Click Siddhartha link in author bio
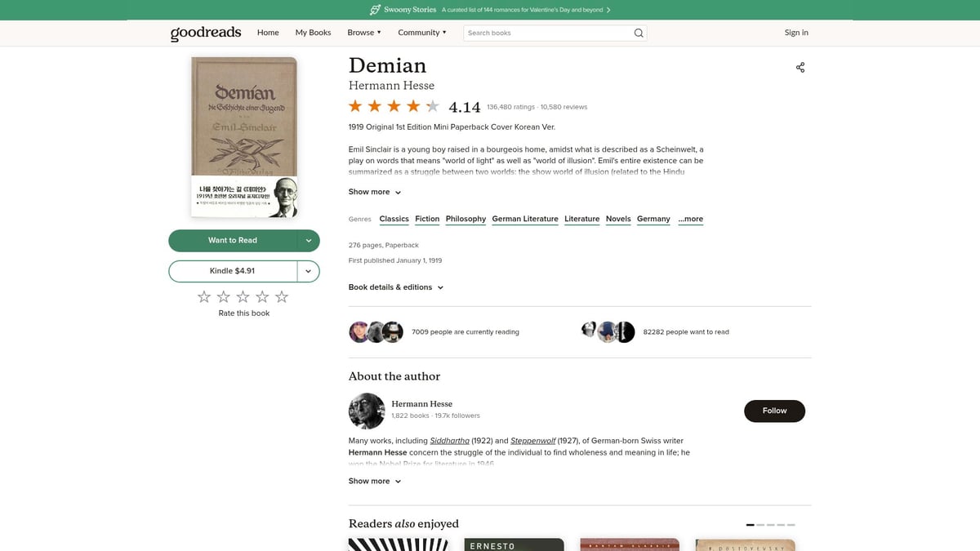The height and width of the screenshot is (551, 980). point(449,441)
